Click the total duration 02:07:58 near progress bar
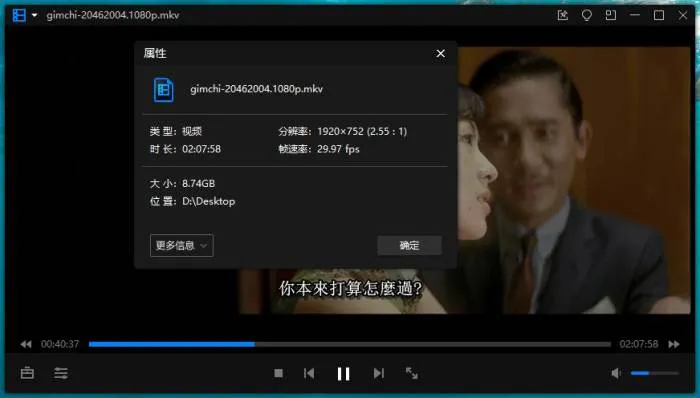 tap(639, 344)
